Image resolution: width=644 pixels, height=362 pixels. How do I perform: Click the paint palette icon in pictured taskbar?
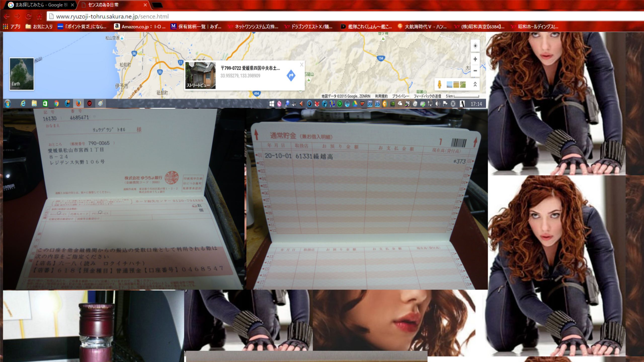(x=100, y=103)
